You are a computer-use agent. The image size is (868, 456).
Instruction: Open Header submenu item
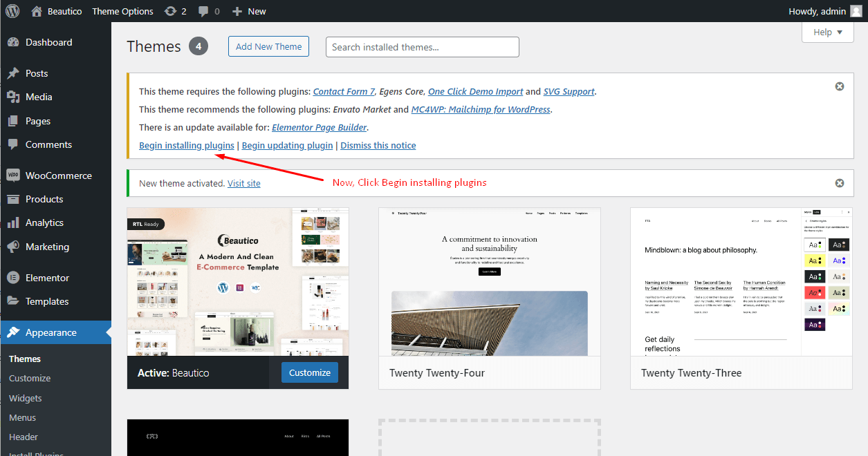24,437
